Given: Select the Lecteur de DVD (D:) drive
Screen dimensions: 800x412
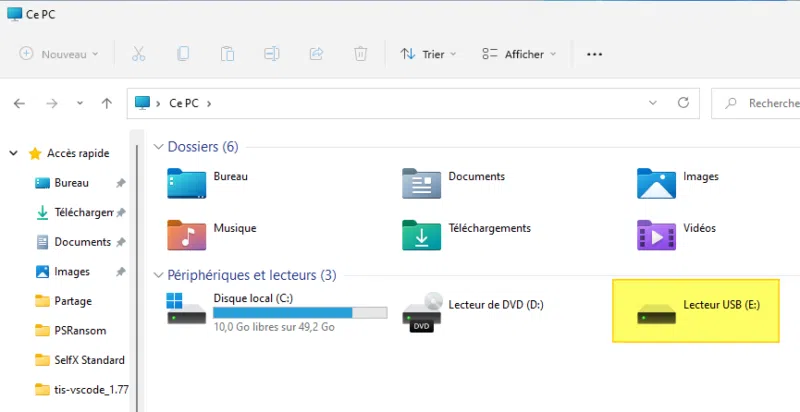Looking at the screenshot, I should [473, 312].
